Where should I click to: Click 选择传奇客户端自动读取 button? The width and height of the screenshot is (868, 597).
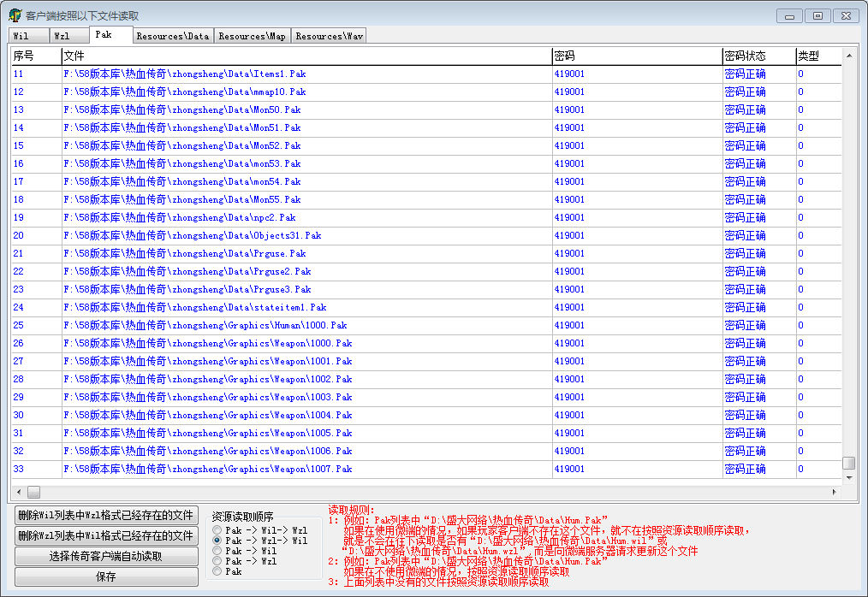tap(106, 556)
